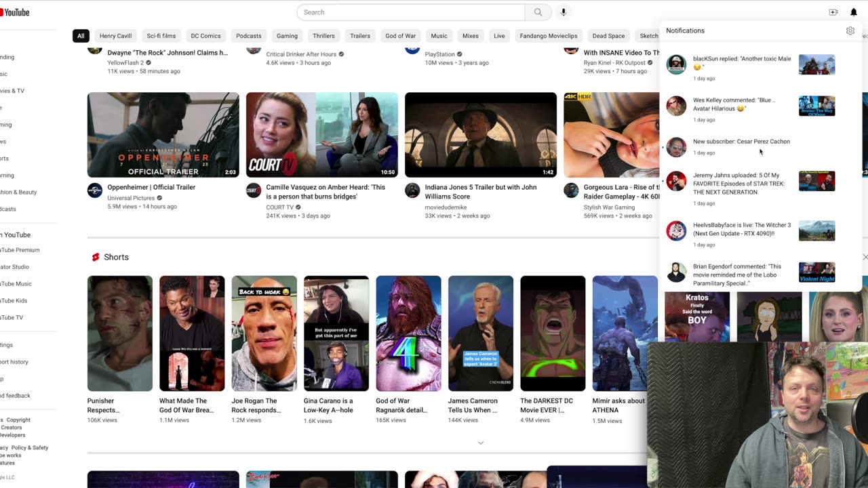Open the Stylish War Gaming channel avatar

tap(571, 190)
